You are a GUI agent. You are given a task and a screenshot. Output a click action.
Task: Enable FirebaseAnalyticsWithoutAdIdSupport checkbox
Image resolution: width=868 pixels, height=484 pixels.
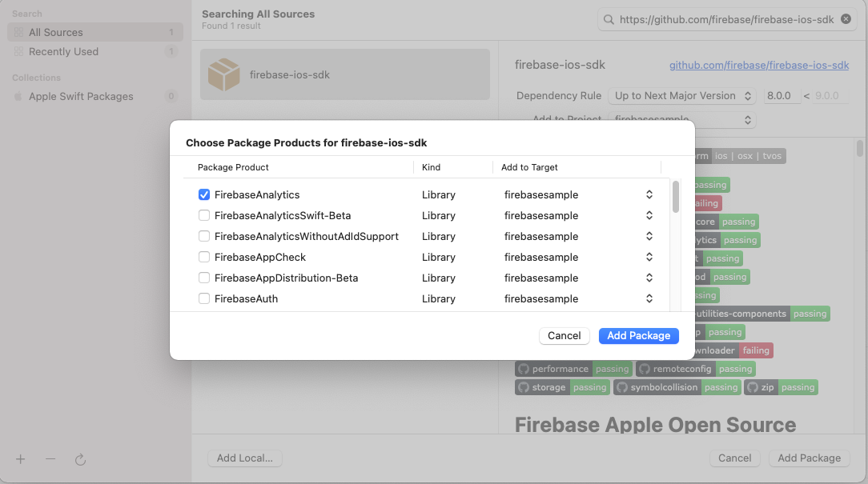coord(203,236)
